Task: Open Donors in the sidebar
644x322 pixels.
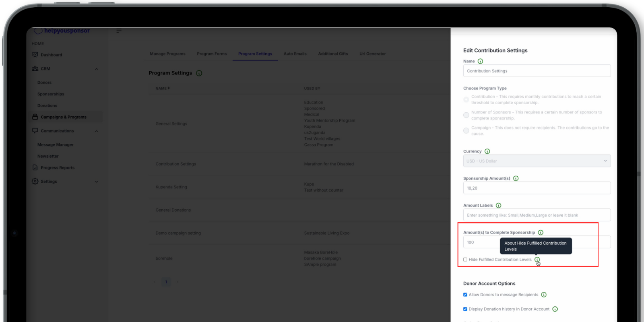Action: [x=44, y=83]
